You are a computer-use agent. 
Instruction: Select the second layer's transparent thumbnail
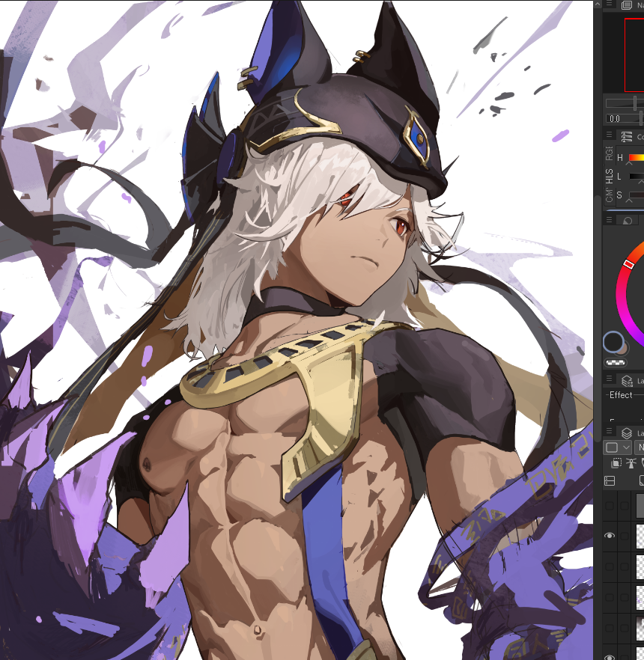[x=640, y=536]
